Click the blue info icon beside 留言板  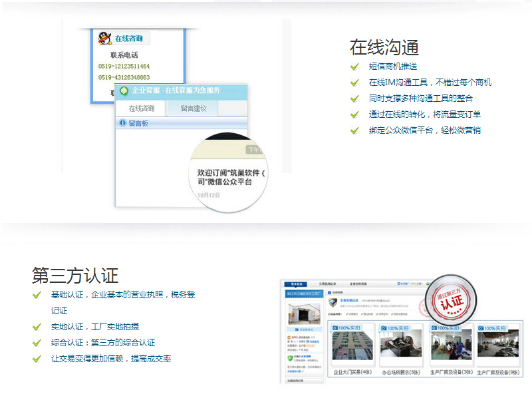[x=122, y=123]
